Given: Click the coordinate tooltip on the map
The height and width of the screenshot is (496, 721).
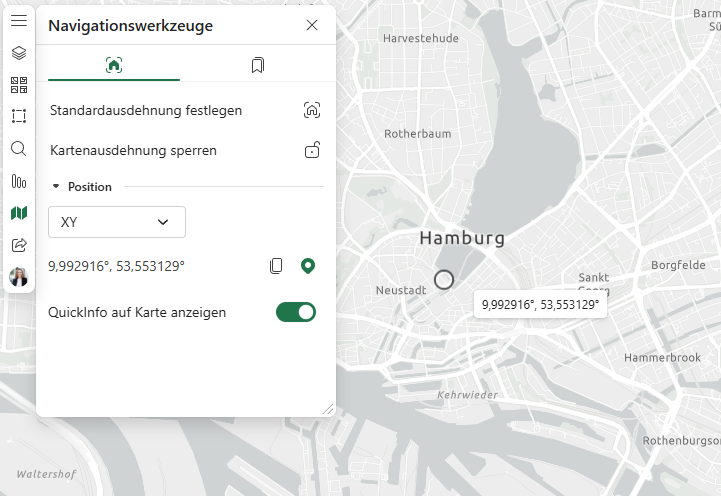Looking at the screenshot, I should [540, 305].
